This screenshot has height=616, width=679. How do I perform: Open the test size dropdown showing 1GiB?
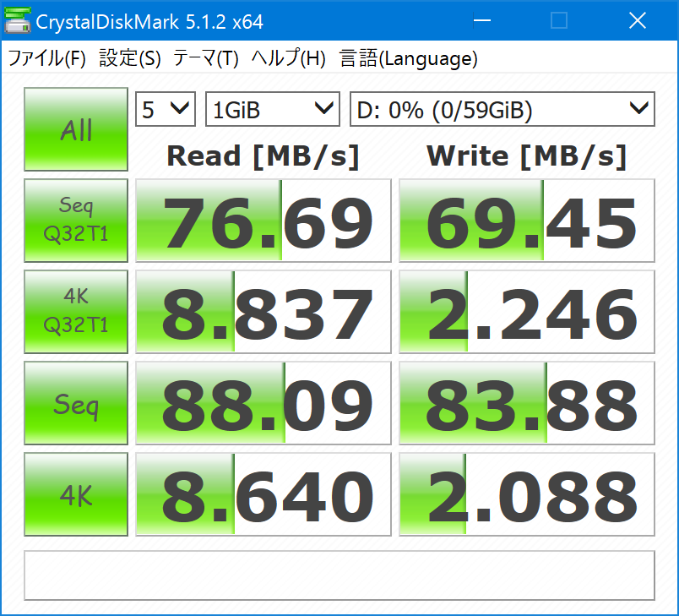click(273, 109)
